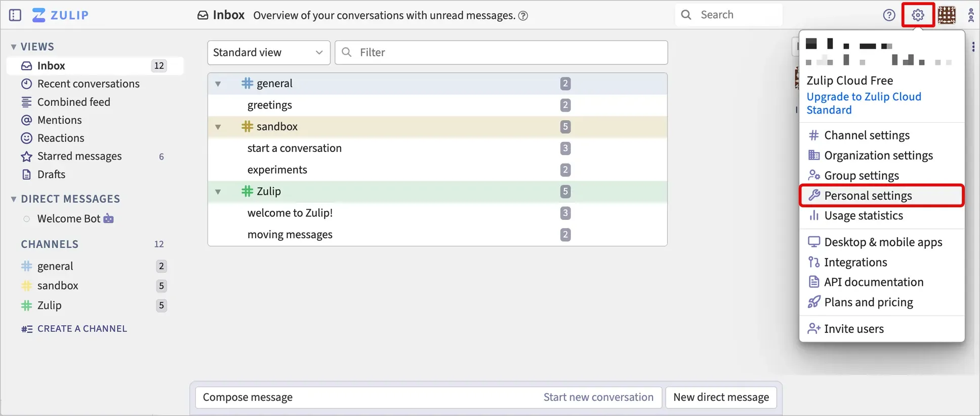Click the Zulip logo

[x=61, y=15]
